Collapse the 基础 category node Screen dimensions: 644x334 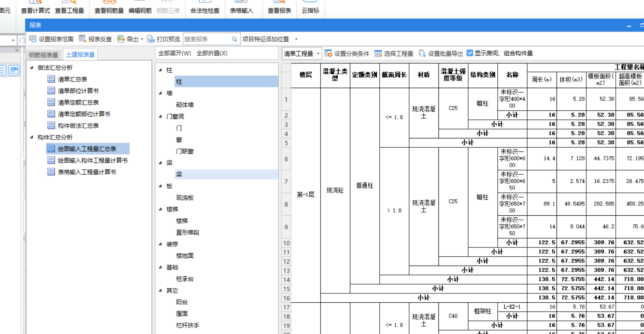click(x=160, y=267)
